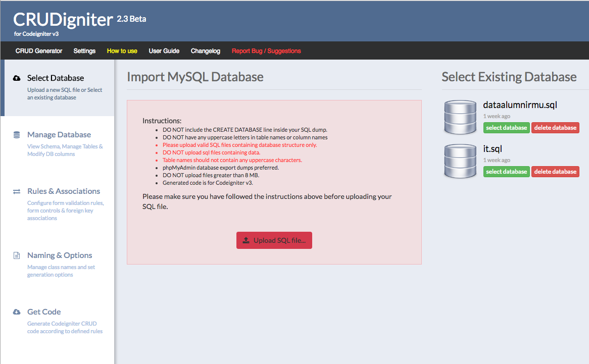Go to Select Database step heading
This screenshot has height=364, width=589.
click(x=56, y=78)
